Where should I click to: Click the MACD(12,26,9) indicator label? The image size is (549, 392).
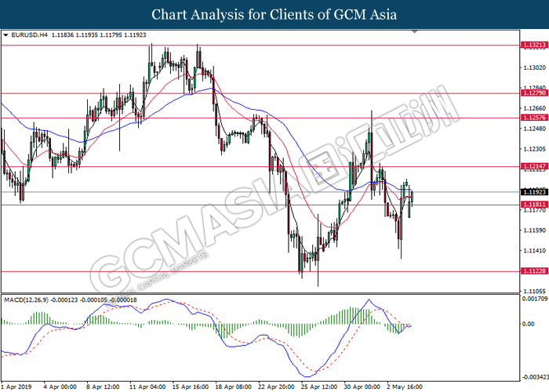click(x=27, y=300)
